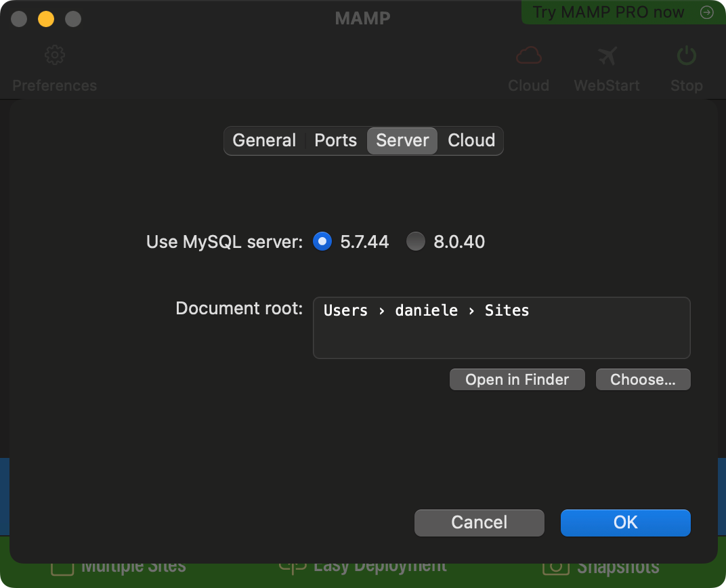Select MySQL server version 8.0.40
This screenshot has width=726, height=588.
(415, 241)
